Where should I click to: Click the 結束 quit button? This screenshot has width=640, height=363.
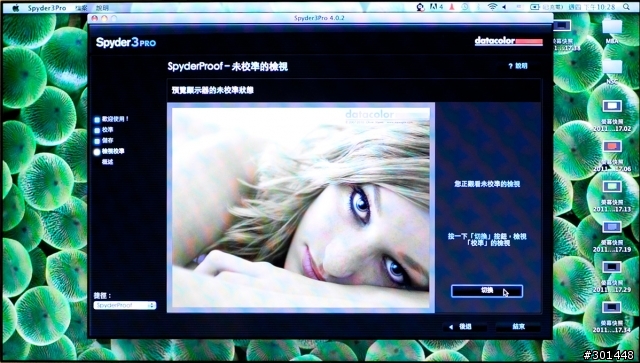518,327
